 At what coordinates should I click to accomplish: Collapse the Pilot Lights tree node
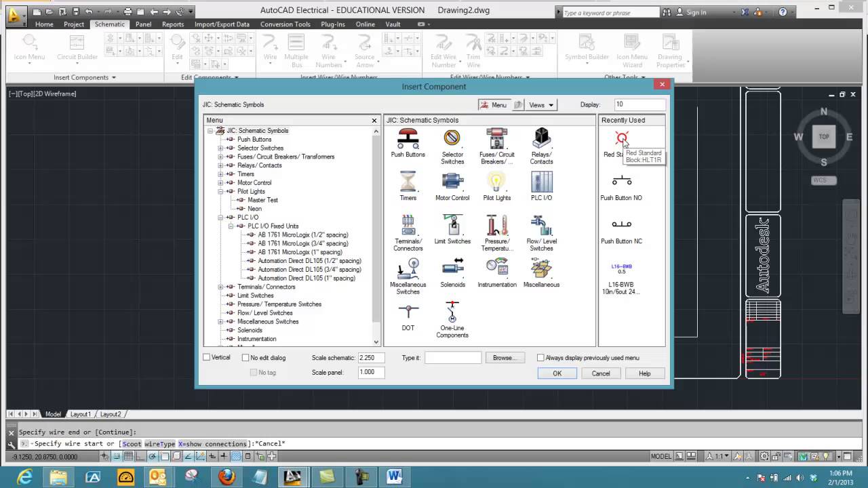click(220, 191)
